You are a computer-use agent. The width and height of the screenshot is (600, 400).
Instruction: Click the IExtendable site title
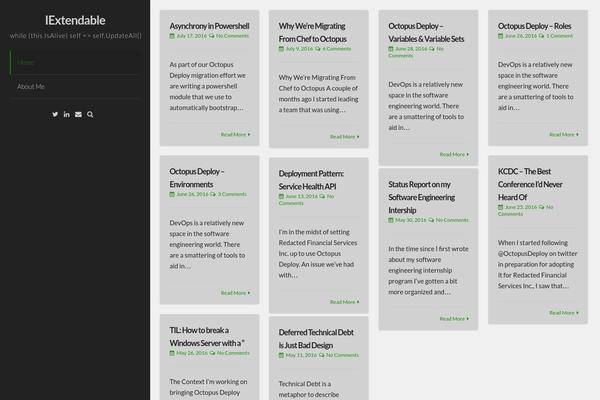(75, 20)
